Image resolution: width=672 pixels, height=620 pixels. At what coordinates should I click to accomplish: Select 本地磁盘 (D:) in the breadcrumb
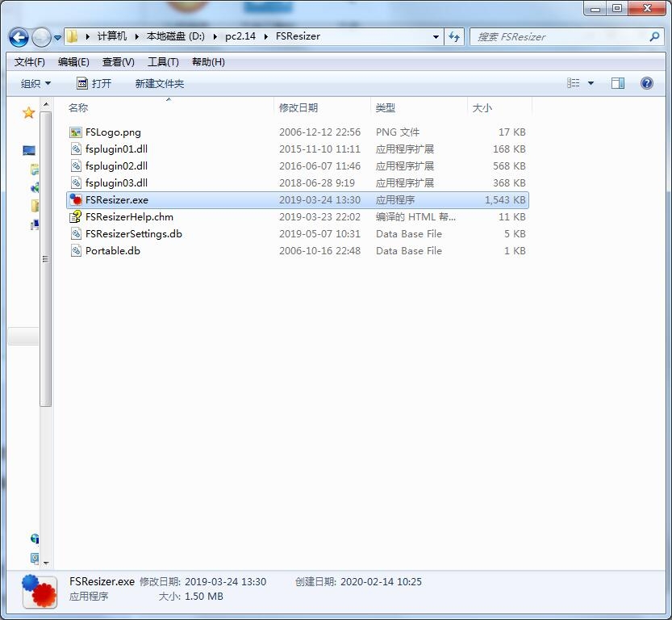[x=175, y=36]
